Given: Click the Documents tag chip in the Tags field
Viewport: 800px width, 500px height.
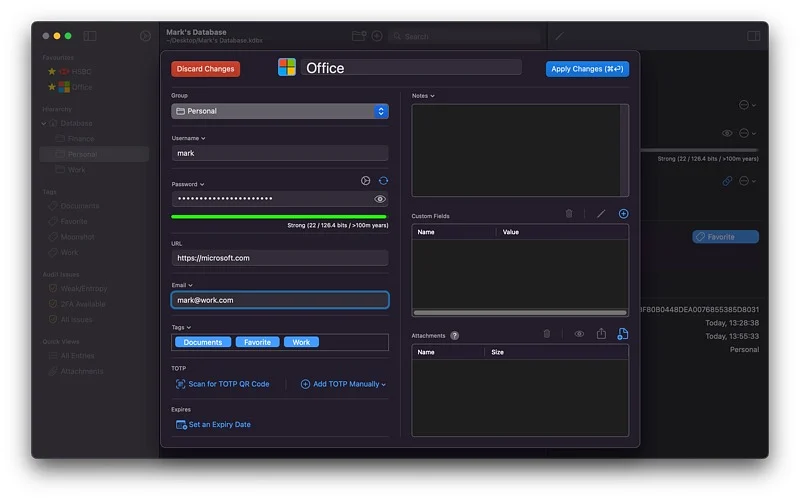Looking at the screenshot, I should (x=203, y=342).
